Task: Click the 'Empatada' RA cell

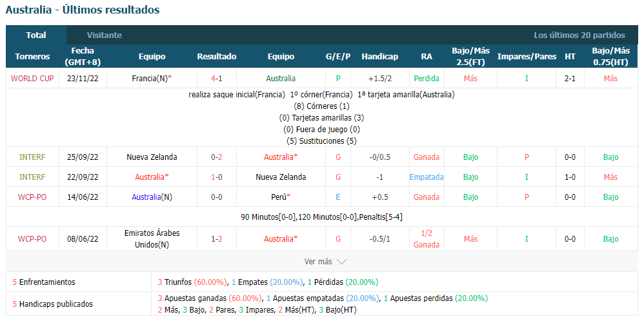Action: pyautogui.click(x=427, y=177)
